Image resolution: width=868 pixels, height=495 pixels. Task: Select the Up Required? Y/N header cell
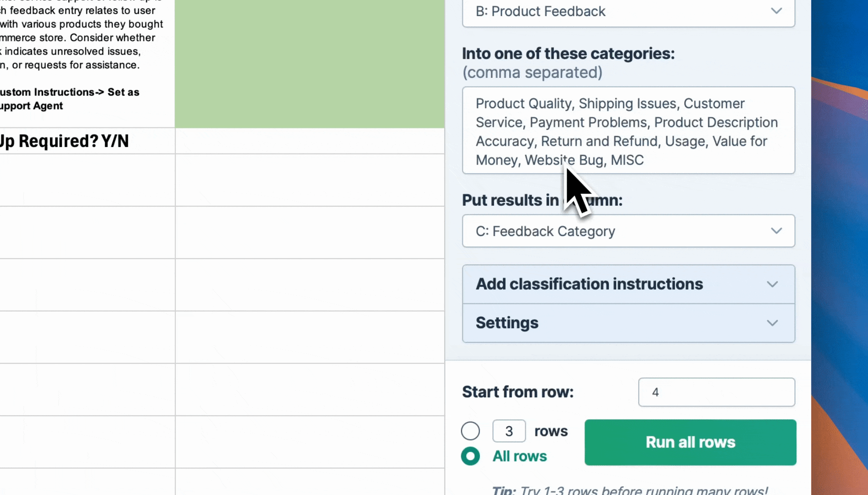(87, 141)
